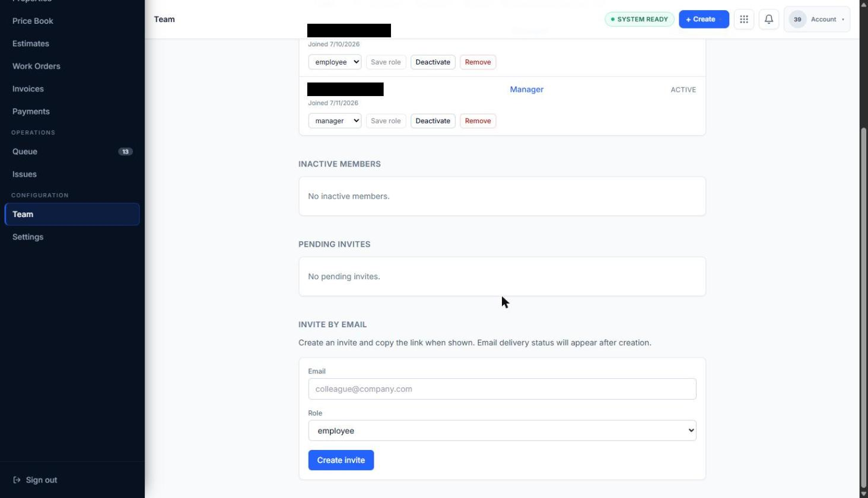The image size is (868, 498).
Task: Remove the member joined 7/11/2026
Action: [x=478, y=121]
